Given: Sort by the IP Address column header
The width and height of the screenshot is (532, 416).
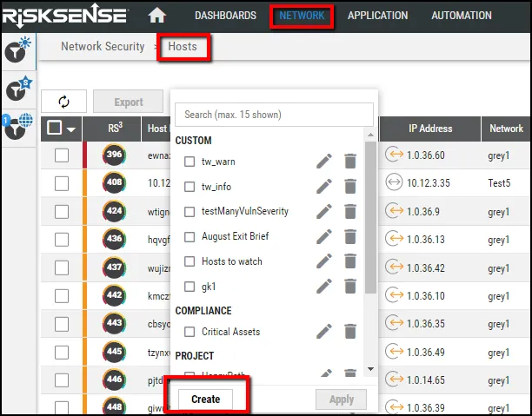Looking at the screenshot, I should click(430, 129).
